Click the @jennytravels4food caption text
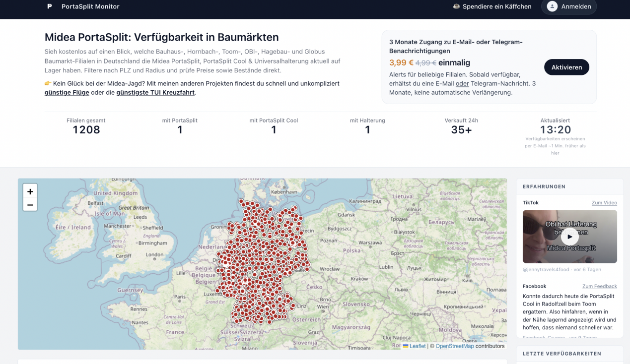The image size is (630, 364). coord(546,270)
